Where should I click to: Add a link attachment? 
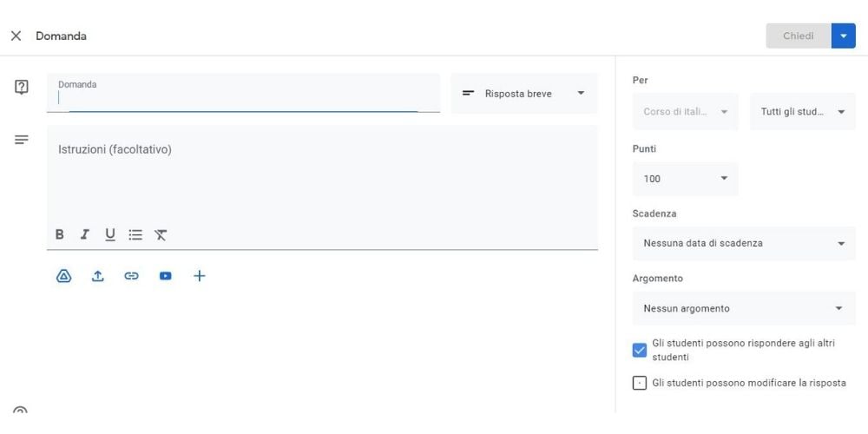tap(131, 276)
